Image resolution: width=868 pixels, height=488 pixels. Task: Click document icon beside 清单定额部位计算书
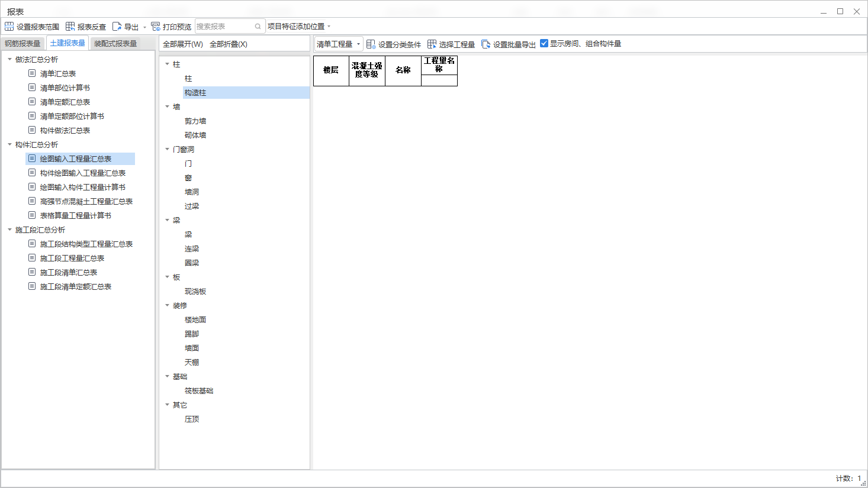pyautogui.click(x=32, y=116)
